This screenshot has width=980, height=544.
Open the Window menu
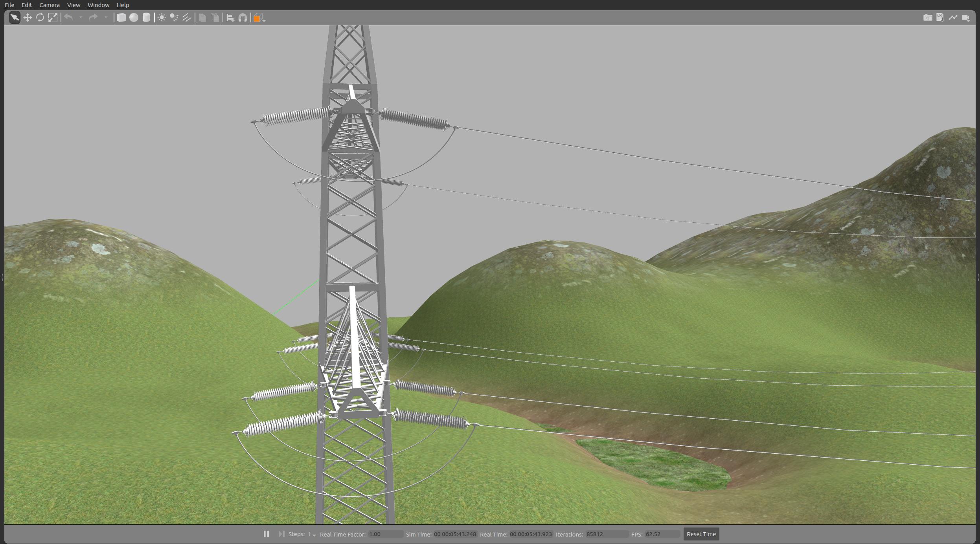pos(98,5)
